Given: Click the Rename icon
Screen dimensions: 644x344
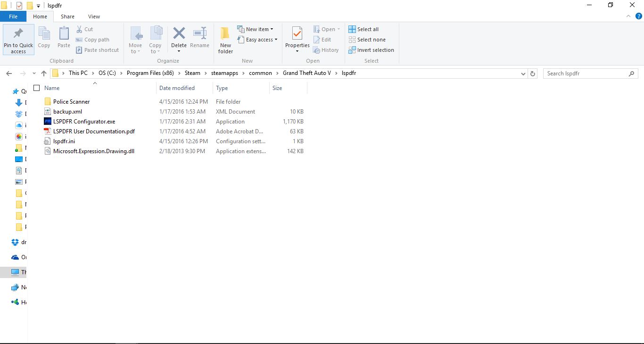Looking at the screenshot, I should coord(199,34).
